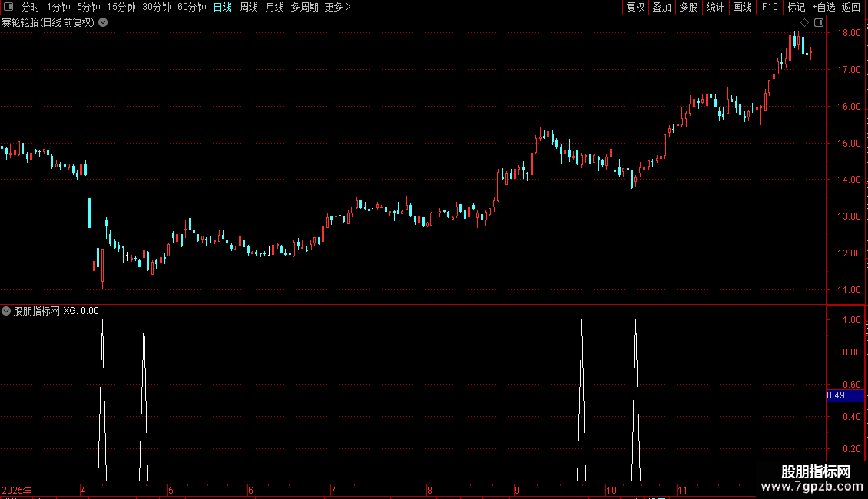
Task: Select the 30分钟 period
Action: point(156,7)
